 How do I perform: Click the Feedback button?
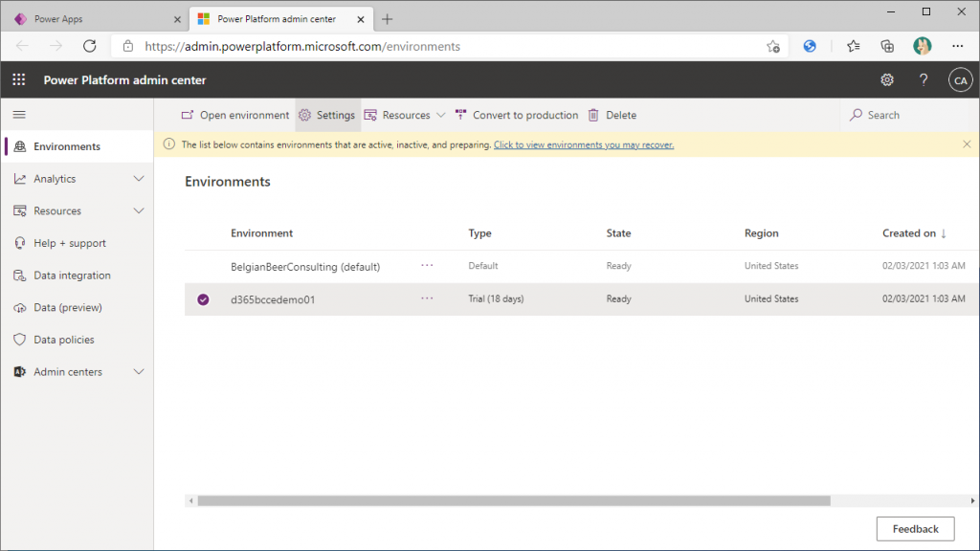pos(915,528)
